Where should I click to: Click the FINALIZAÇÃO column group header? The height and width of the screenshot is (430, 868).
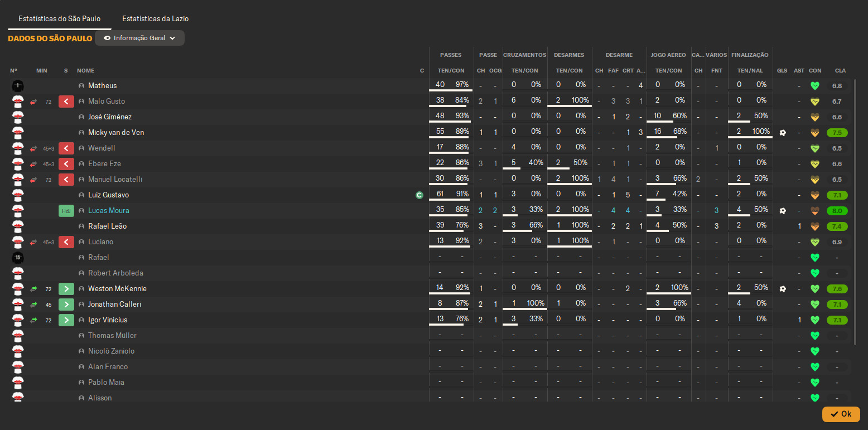(x=750, y=55)
